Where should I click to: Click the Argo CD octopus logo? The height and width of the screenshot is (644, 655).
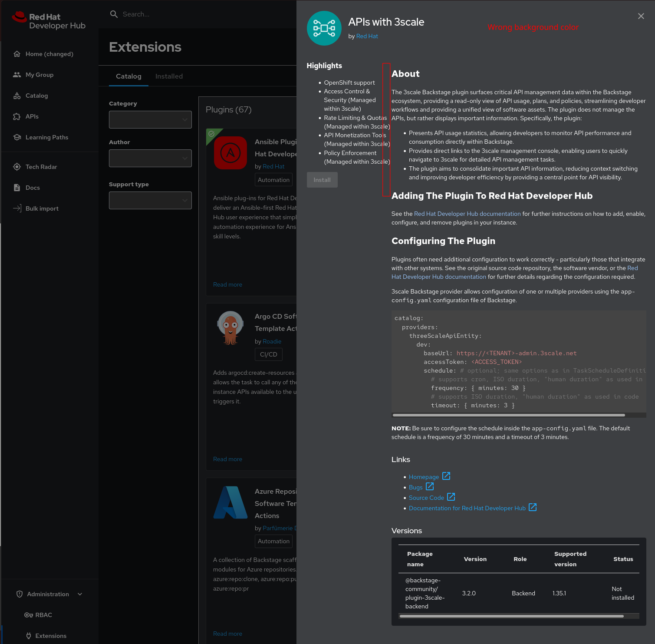(x=230, y=327)
